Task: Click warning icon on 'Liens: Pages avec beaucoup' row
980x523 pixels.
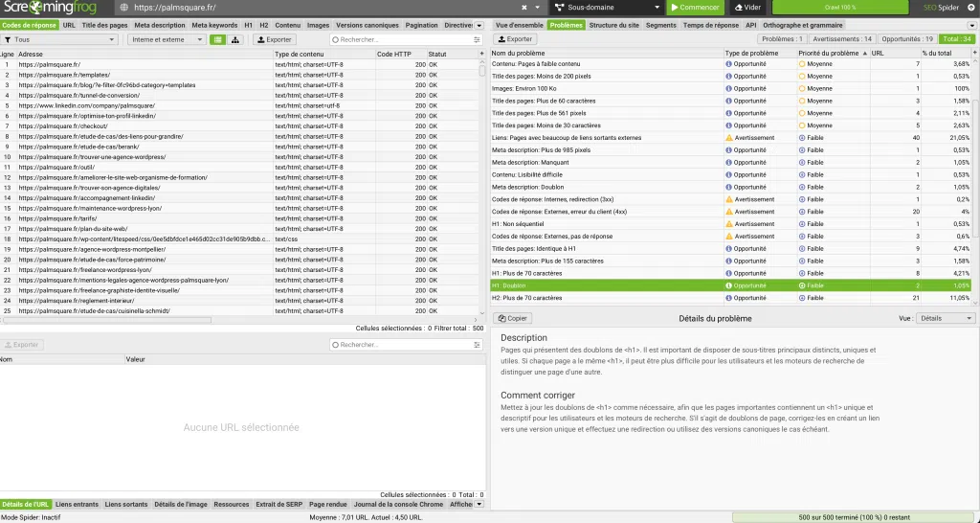Action: [728, 138]
